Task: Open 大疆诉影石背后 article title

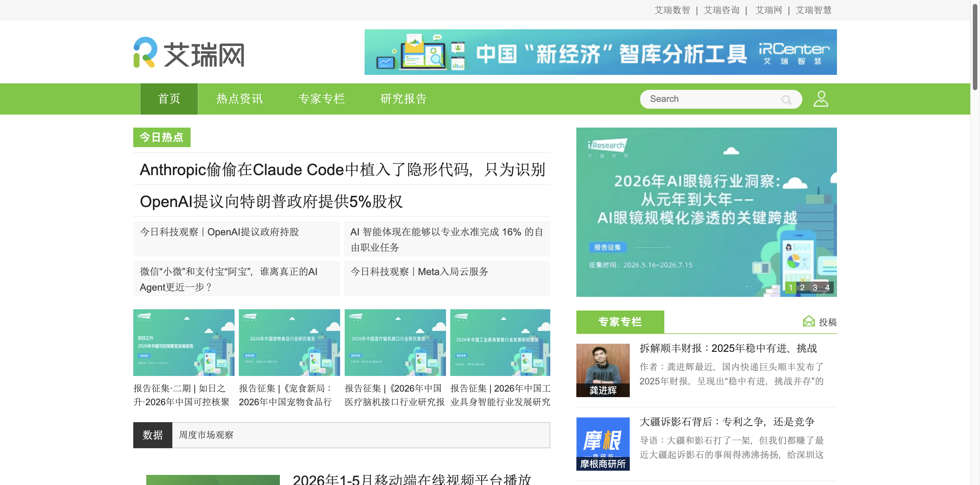Action: 727,422
